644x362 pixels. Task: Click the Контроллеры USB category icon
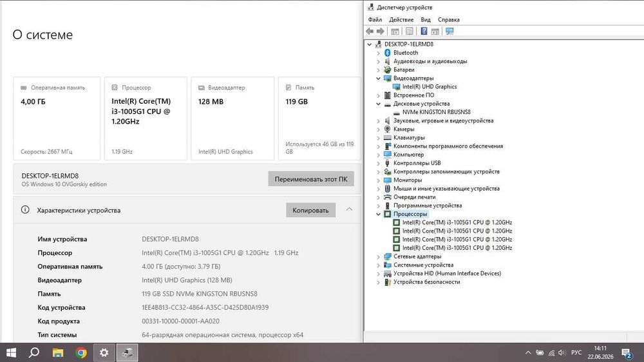click(x=387, y=163)
